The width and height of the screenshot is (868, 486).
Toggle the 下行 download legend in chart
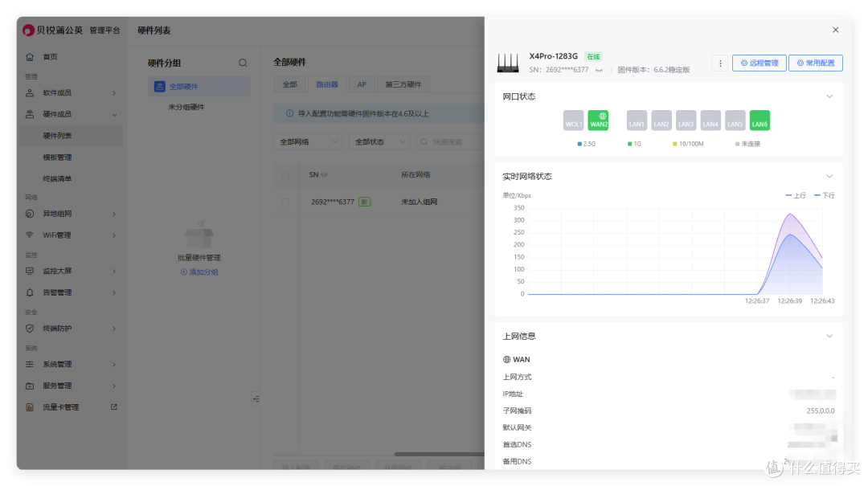point(825,195)
